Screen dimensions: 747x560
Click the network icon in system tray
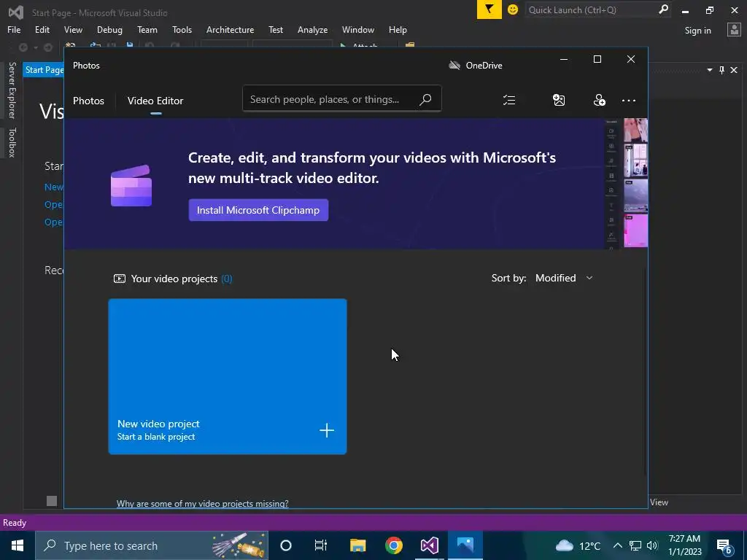point(635,545)
